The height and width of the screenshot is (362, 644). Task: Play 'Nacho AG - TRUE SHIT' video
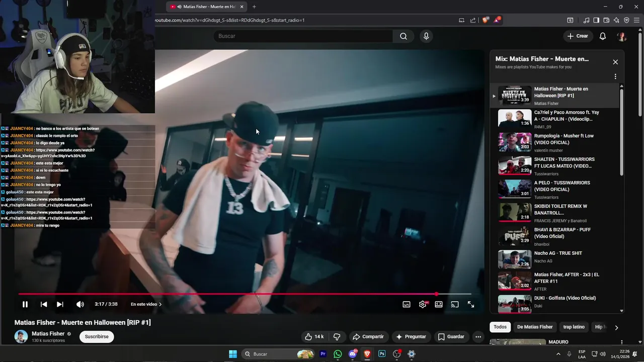coord(554,259)
